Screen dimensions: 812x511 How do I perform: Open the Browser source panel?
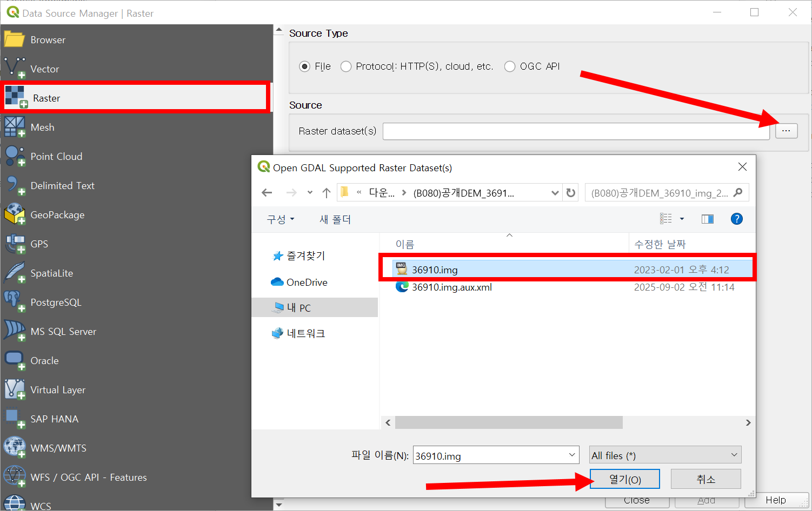pos(135,39)
